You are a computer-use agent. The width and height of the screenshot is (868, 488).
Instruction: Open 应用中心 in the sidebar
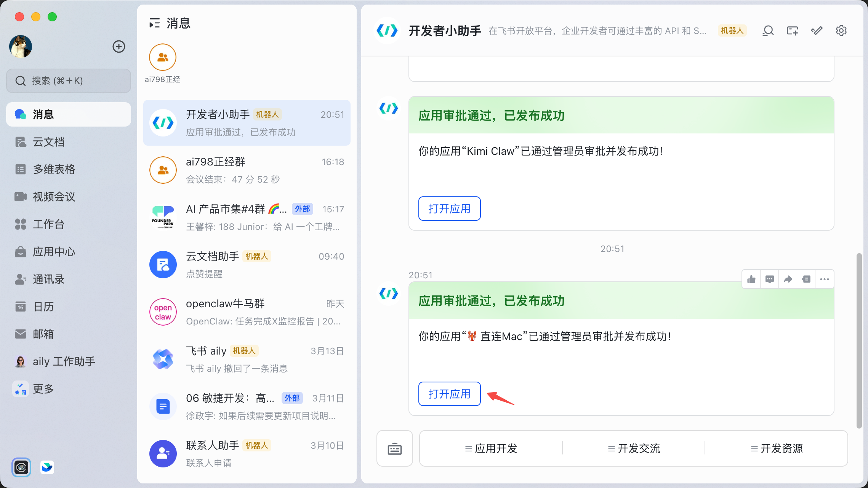(69, 252)
